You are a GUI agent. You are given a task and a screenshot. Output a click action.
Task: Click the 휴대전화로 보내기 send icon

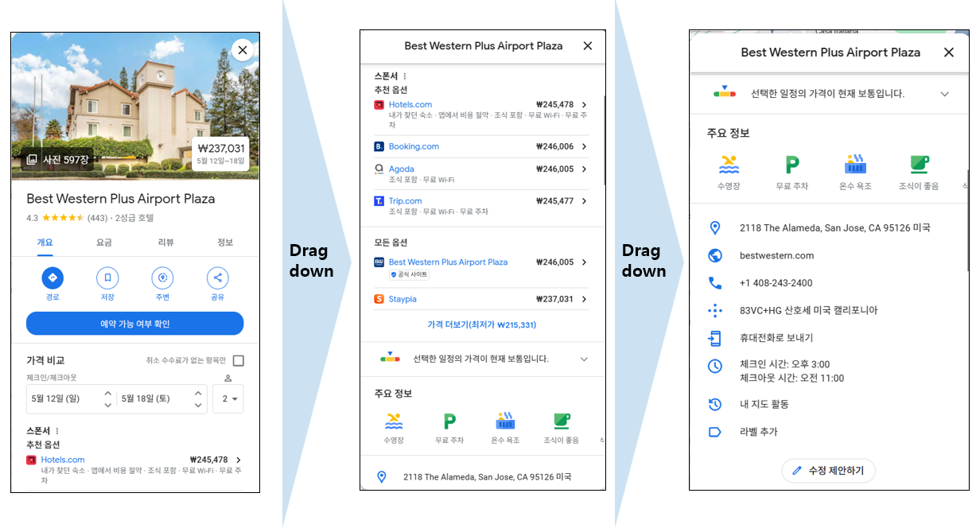pos(714,338)
